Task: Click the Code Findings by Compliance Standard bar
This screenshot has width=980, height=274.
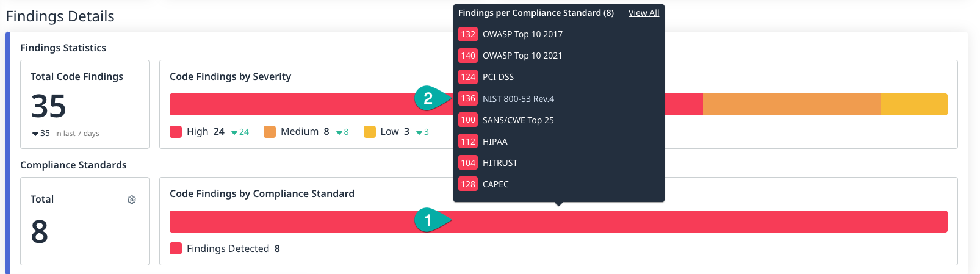Action: pos(671,222)
